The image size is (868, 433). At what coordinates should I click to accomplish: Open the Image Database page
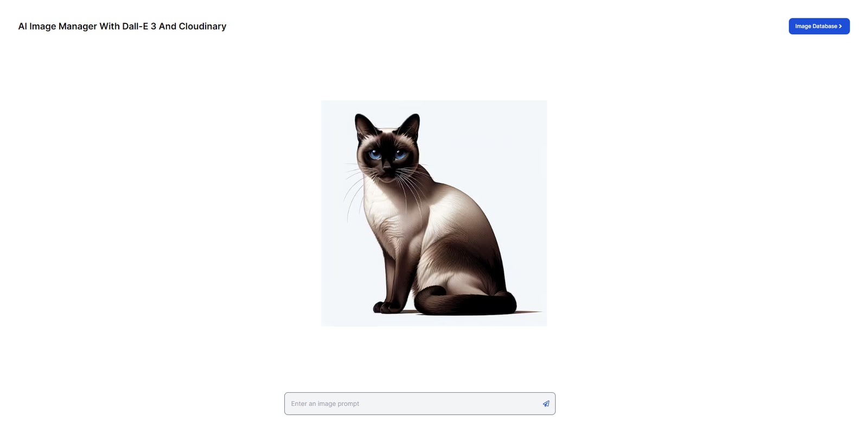click(819, 26)
